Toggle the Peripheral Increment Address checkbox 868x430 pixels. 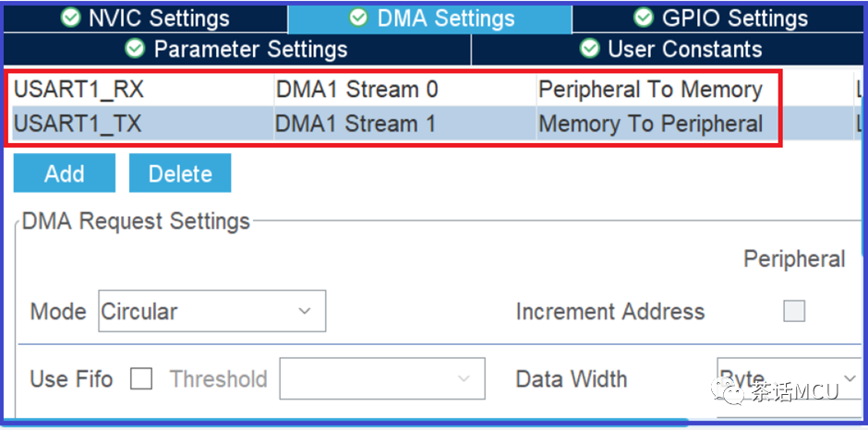click(x=794, y=311)
